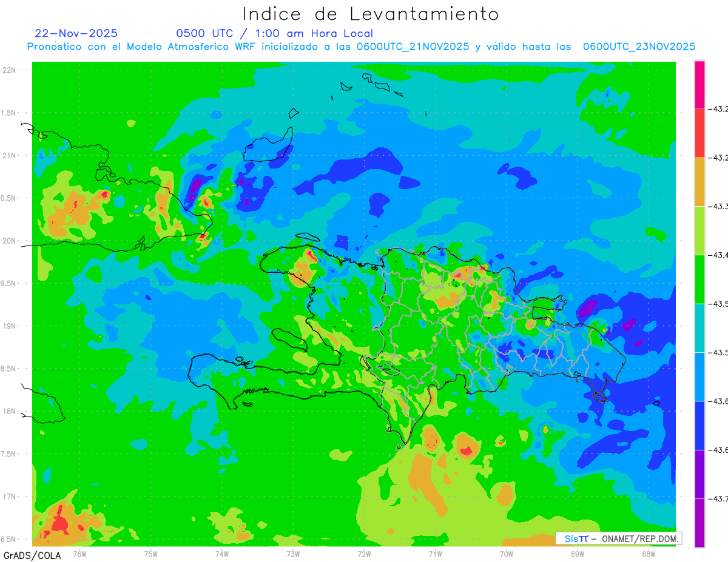
Task: Click the bottom purple-magenta color bar swatch
Action: coord(699,523)
